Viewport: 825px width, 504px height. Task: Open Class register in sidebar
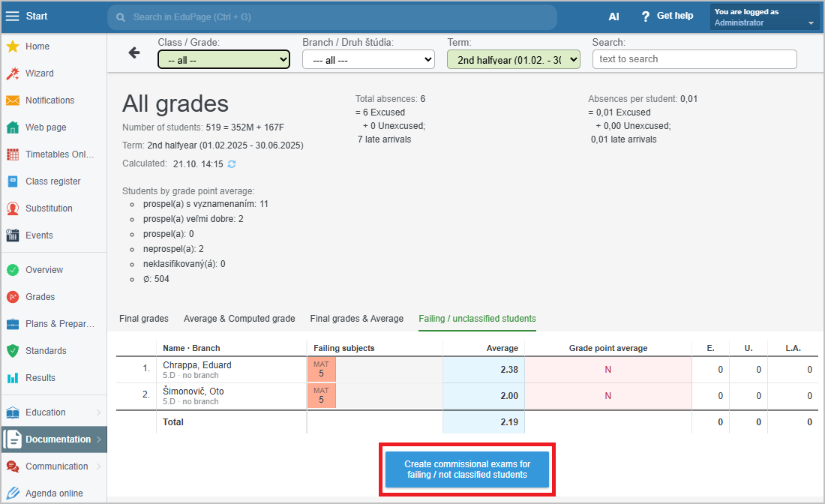click(52, 181)
